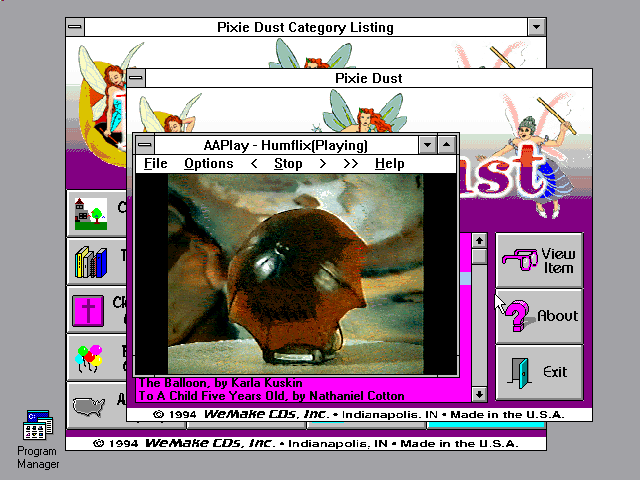The image size is (640, 480).
Task: Open the File menu in AAPlay
Action: point(156,164)
